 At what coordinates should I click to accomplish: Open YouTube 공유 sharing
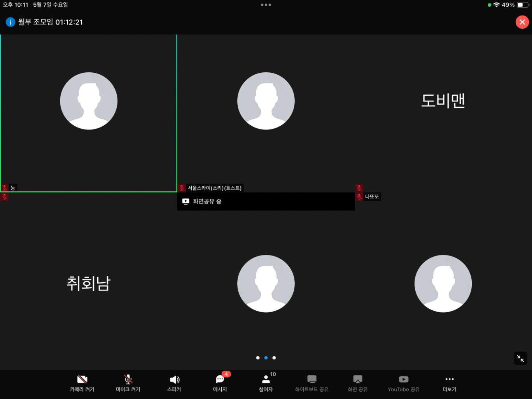tap(404, 383)
